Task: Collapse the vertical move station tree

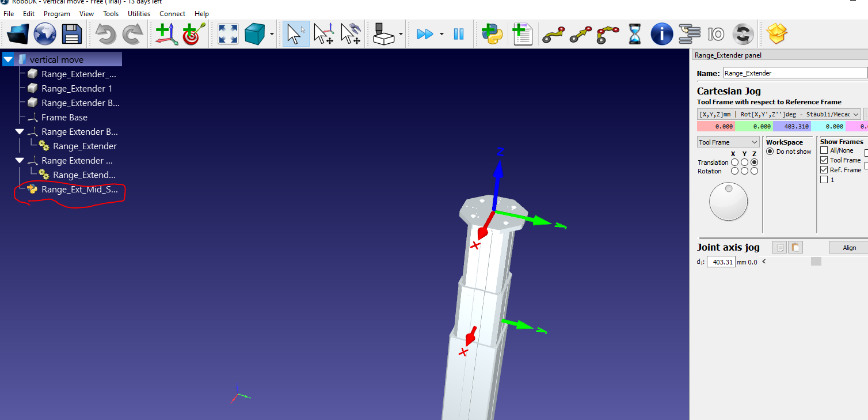Action: click(8, 59)
